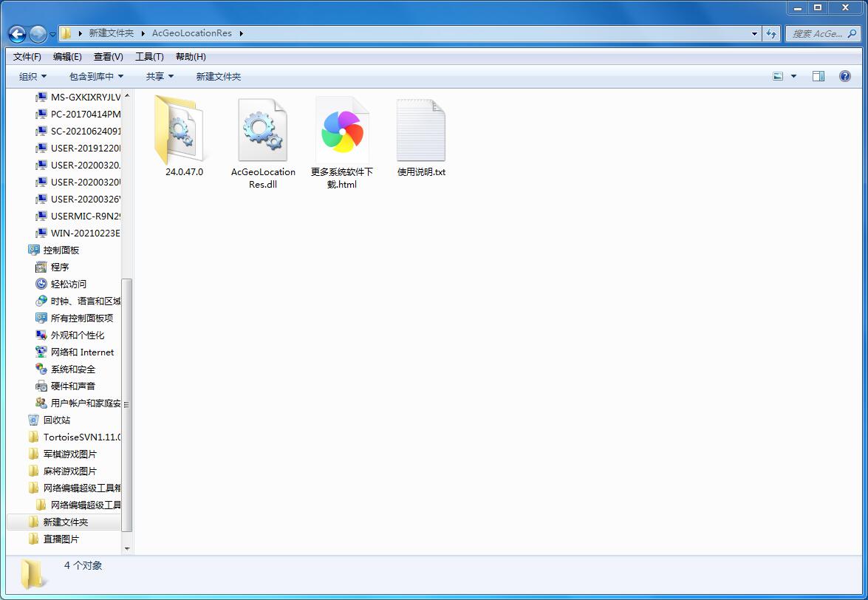Refresh the current folder view
The height and width of the screenshot is (600, 868).
771,34
